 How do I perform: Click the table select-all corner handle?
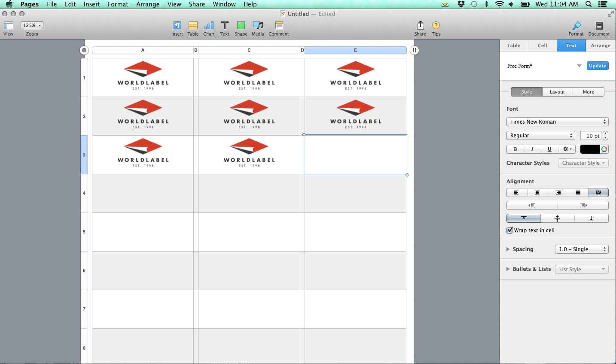point(84,50)
